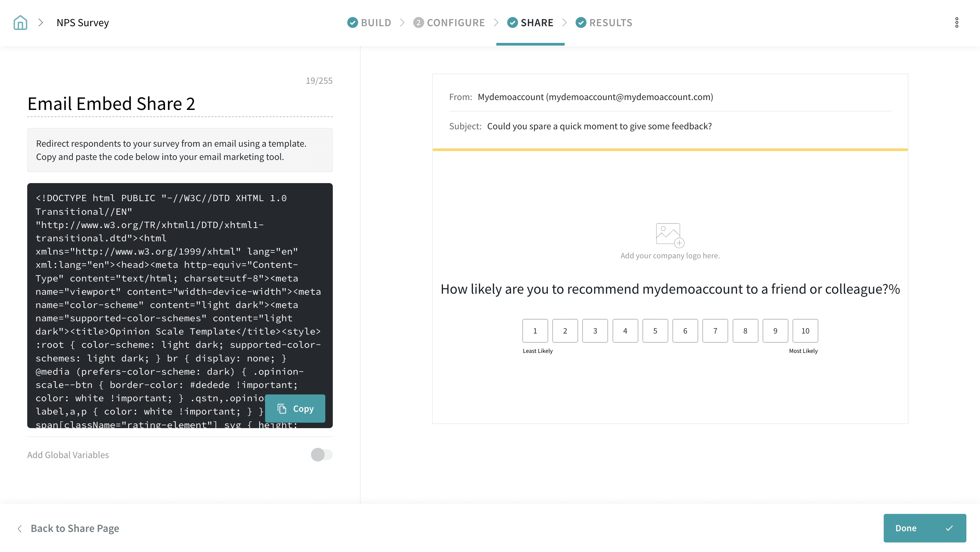This screenshot has width=980, height=552.
Task: Click the Build step checkmark icon
Action: tap(352, 22)
